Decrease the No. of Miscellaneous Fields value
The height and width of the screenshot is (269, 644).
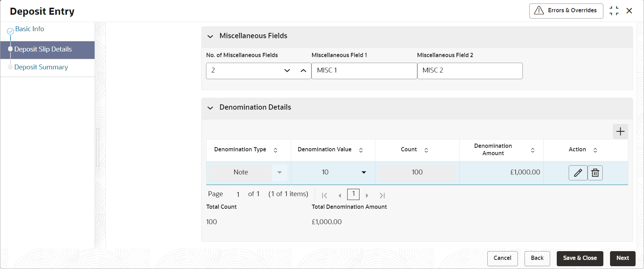coord(287,70)
